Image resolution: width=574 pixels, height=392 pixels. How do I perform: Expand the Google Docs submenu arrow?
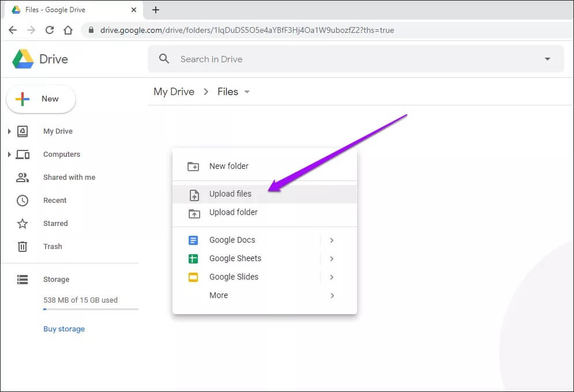click(x=332, y=240)
